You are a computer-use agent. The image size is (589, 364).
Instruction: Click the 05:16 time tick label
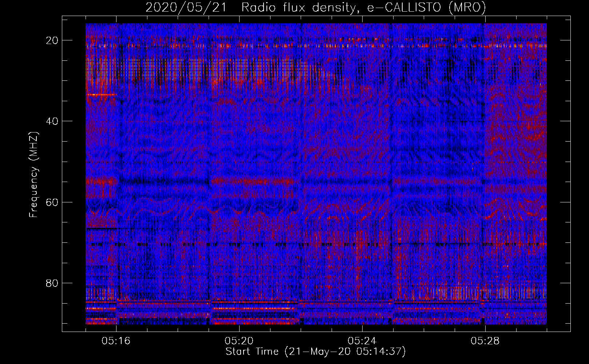(116, 341)
